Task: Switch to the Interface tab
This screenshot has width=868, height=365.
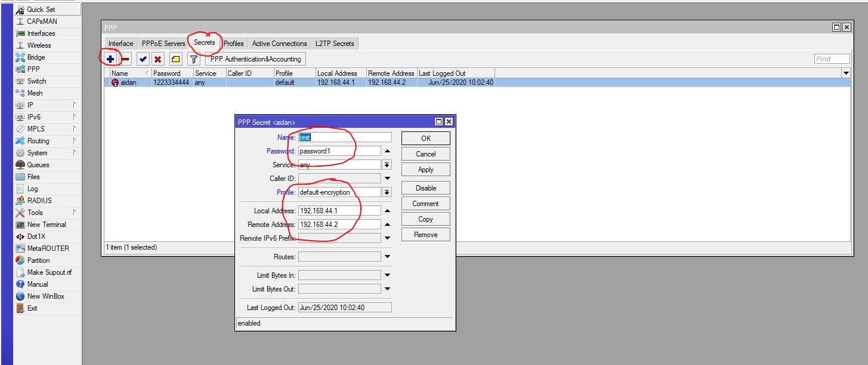Action: pos(121,44)
